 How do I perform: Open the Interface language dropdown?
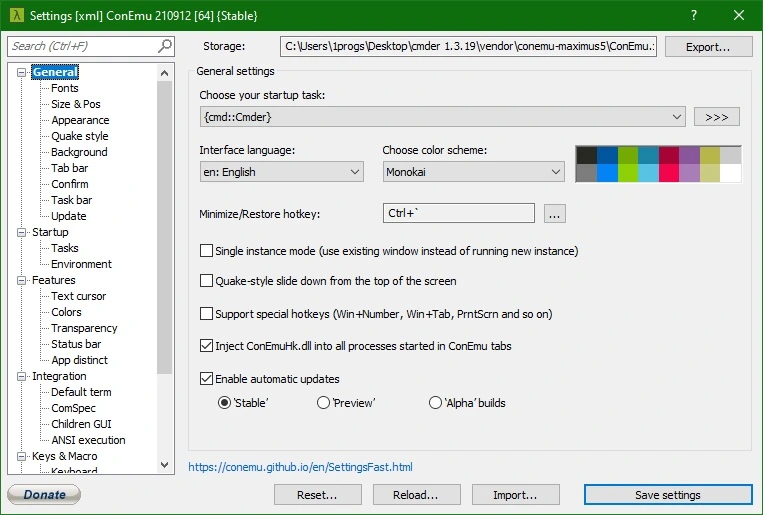(x=281, y=172)
